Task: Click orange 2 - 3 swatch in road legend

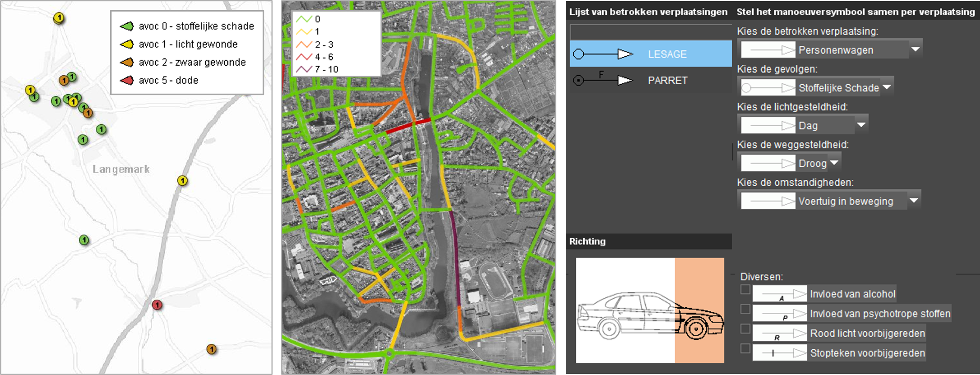Action: click(304, 44)
